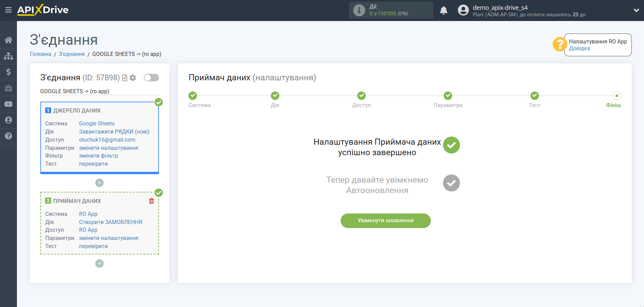
Task: Click the Дії info icon
Action: 359,10
